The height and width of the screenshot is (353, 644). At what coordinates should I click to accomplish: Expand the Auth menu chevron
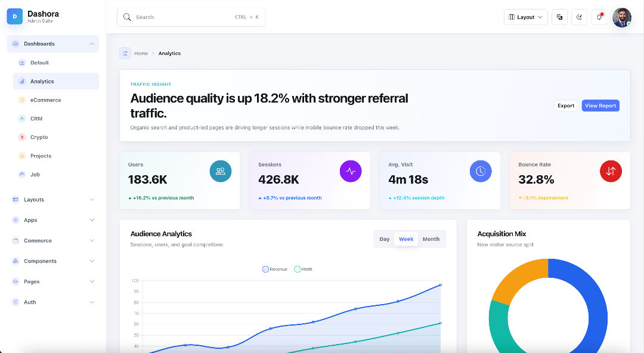point(92,302)
